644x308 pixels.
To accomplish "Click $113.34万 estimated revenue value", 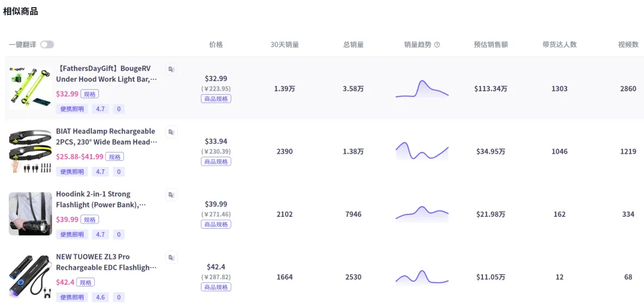I will click(491, 89).
